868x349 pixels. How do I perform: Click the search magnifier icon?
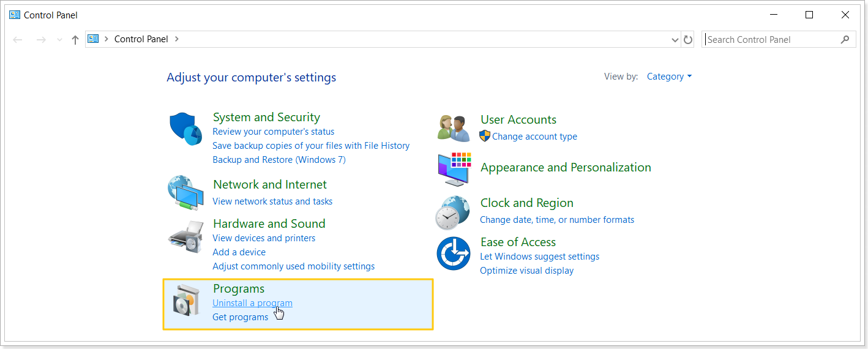coord(845,39)
